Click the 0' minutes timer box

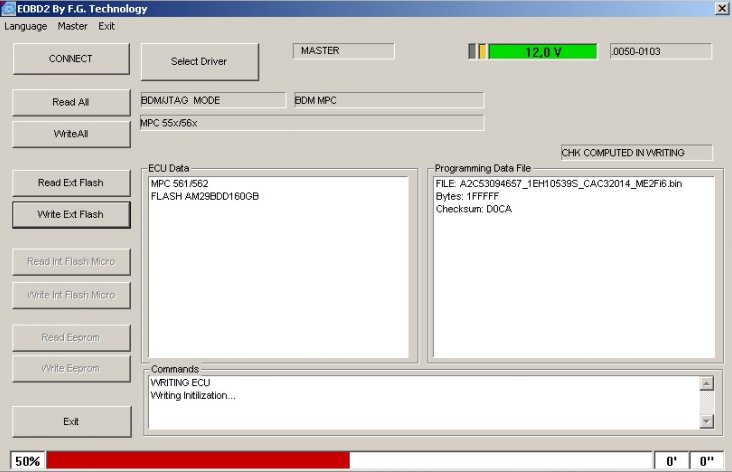672,461
